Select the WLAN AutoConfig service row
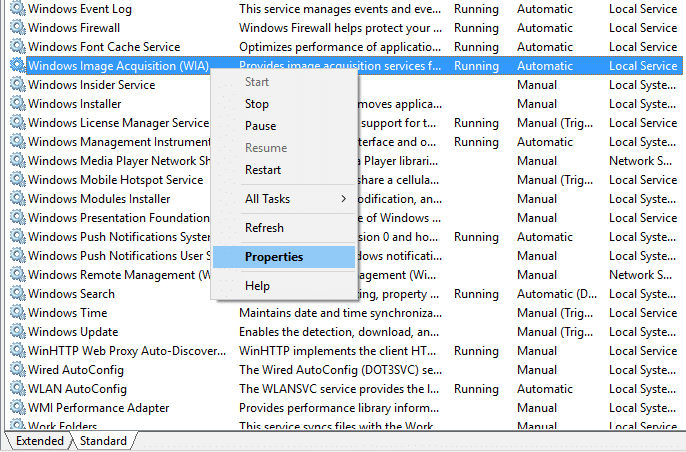The width and height of the screenshot is (686, 452). (x=346, y=389)
